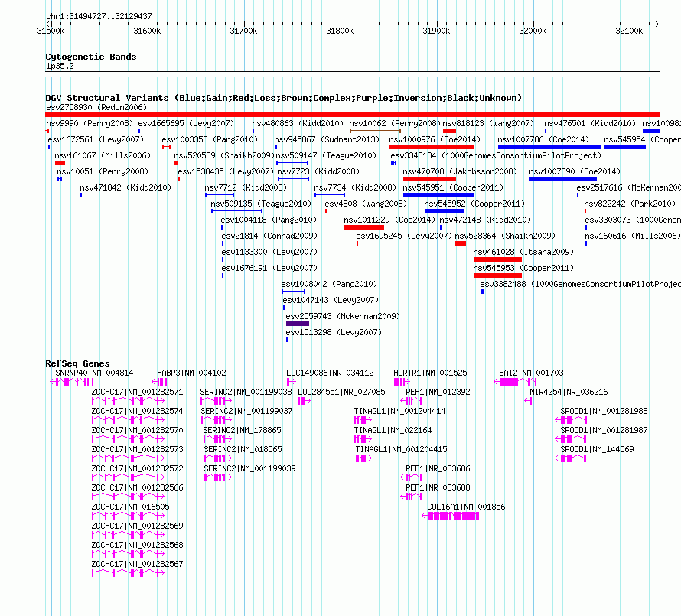Click the nsv7712 (Kidd2008) blue span
Viewport: 681px width, 616px height.
click(x=220, y=195)
